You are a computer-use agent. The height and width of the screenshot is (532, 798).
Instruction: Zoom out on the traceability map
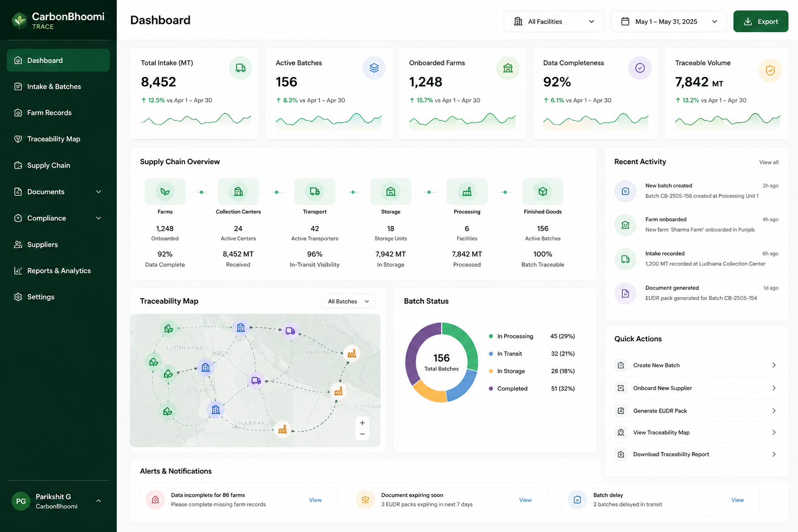point(363,434)
